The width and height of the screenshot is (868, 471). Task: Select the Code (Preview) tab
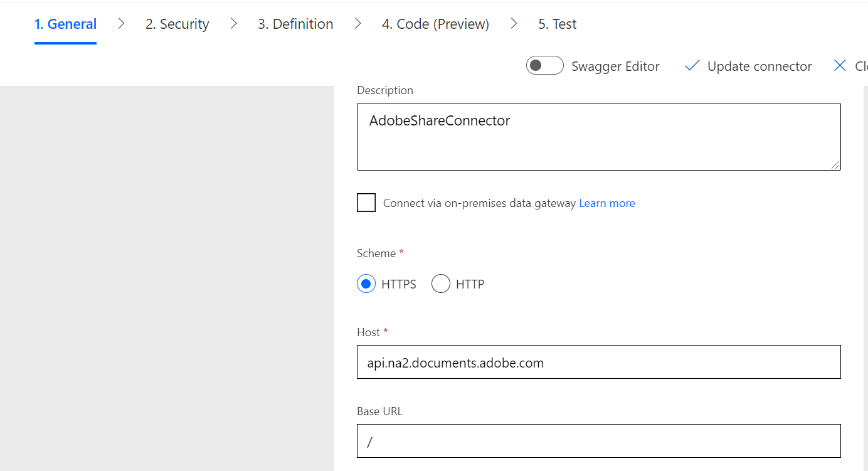point(435,24)
